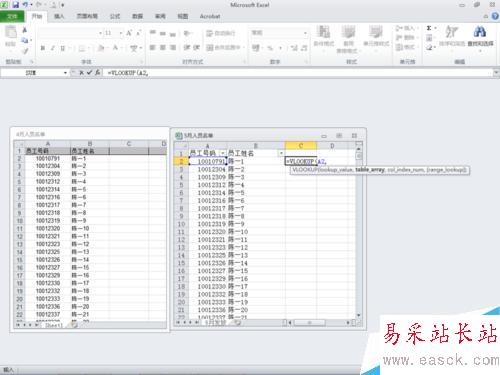
Task: Open filter dropdown on column B header cell
Action: (x=281, y=153)
